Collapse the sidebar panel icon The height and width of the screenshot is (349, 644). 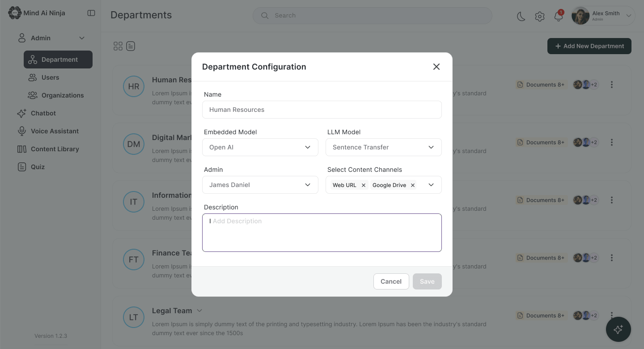point(91,13)
